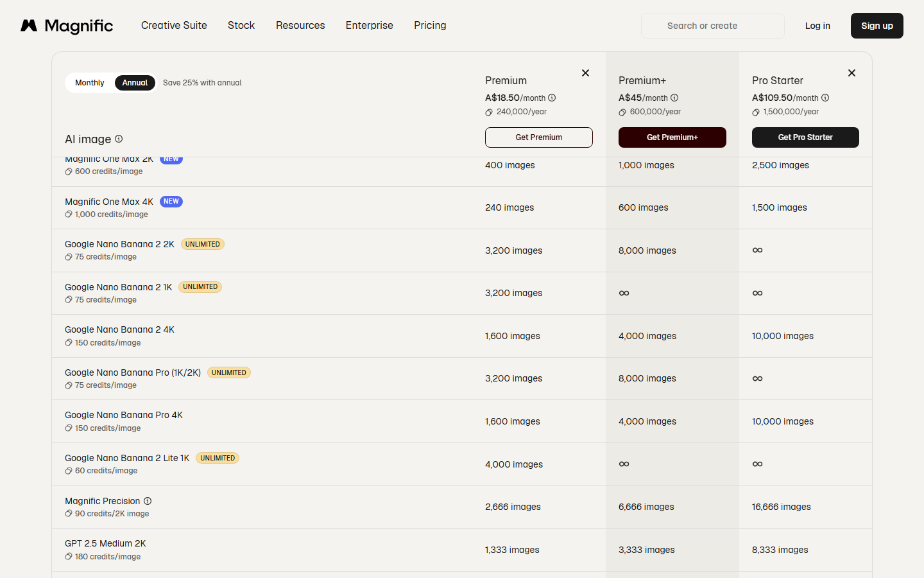This screenshot has height=578, width=924.
Task: Click the '240 images' cell
Action: (x=509, y=207)
